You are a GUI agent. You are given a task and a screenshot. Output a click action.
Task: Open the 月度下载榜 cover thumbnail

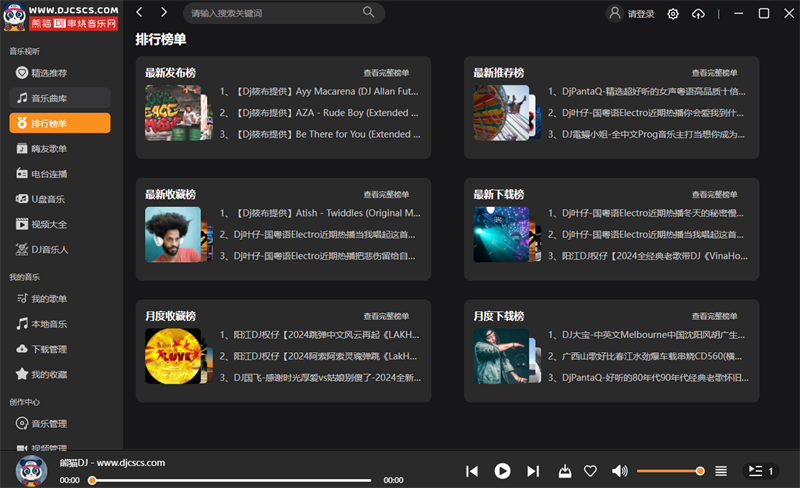pyautogui.click(x=502, y=356)
